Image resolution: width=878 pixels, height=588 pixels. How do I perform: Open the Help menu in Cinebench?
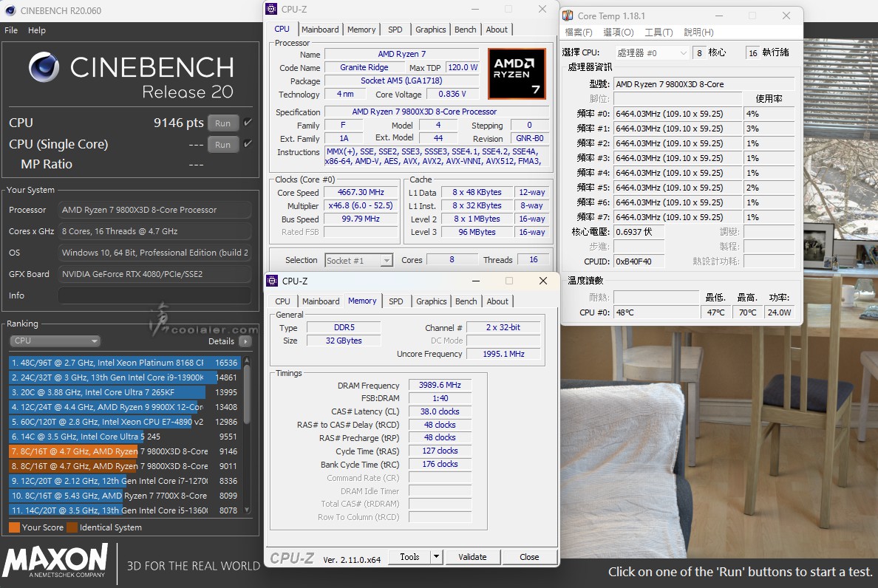click(37, 30)
